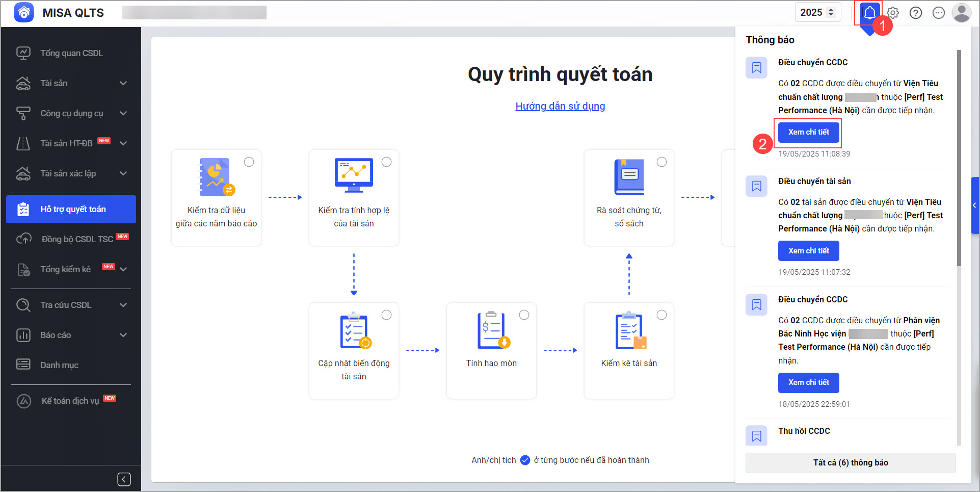Image resolution: width=980 pixels, height=492 pixels.
Task: Click the Tài sản HT-ĐB road icon
Action: (x=23, y=143)
